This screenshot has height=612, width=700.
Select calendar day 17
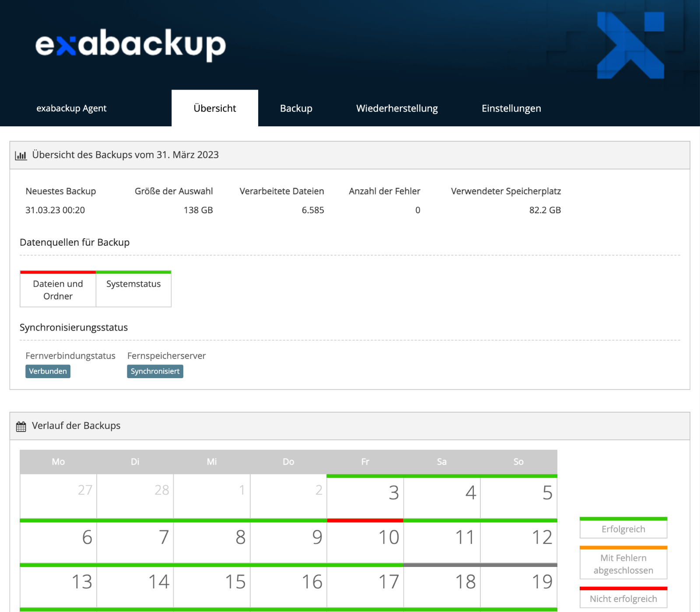(x=365, y=586)
